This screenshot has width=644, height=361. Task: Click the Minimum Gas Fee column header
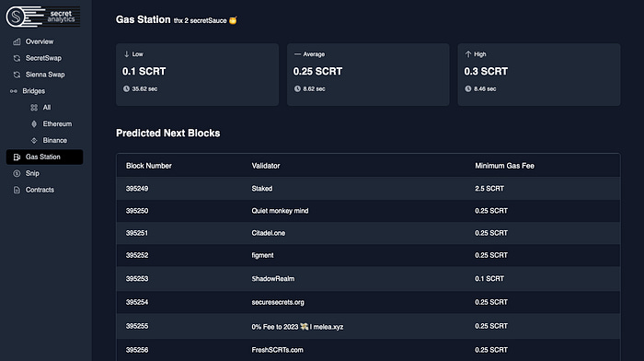click(504, 166)
